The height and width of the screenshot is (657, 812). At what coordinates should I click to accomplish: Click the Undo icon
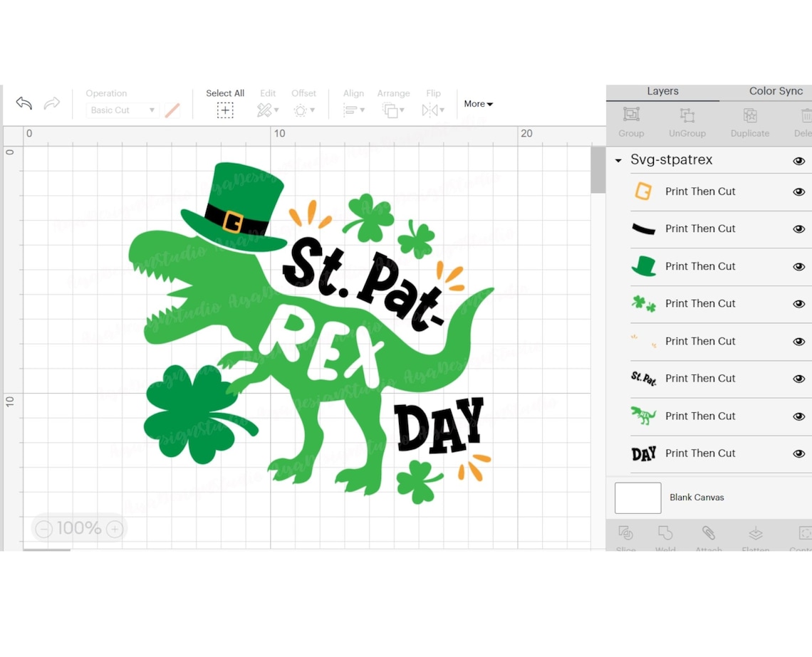point(24,103)
